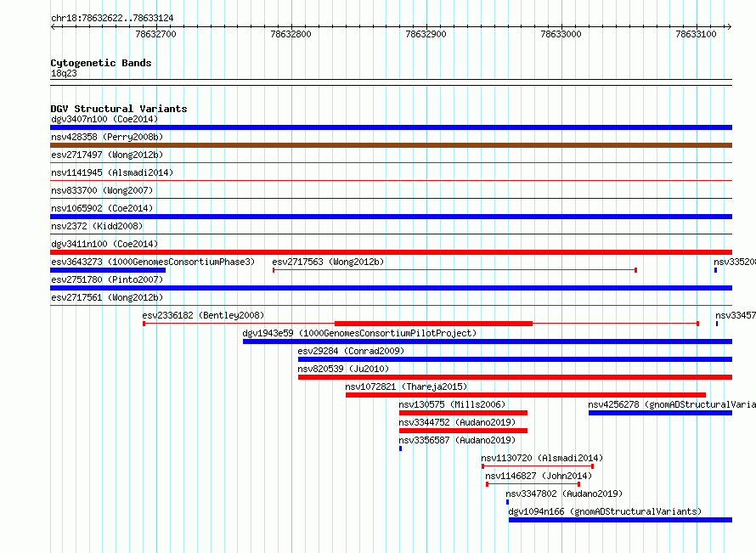Screen dimensions: 756x553
Task: Click nsv130575 (Mills2006) label
Action: tap(452, 404)
